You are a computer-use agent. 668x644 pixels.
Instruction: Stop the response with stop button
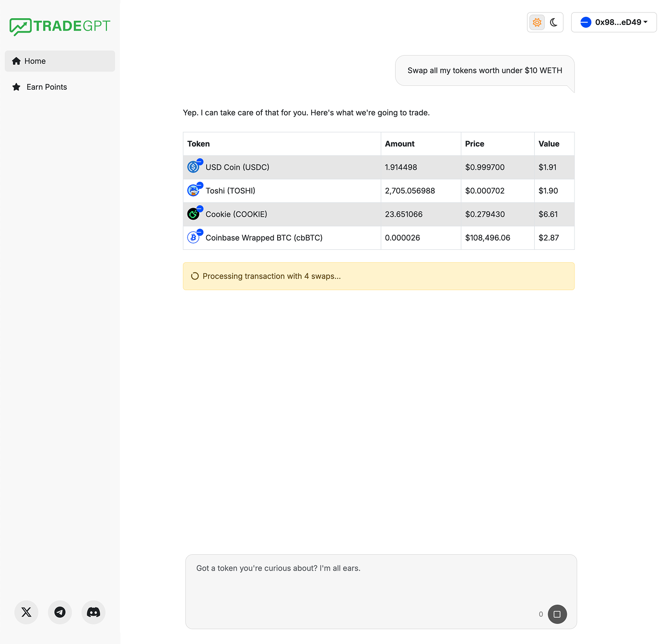click(557, 614)
